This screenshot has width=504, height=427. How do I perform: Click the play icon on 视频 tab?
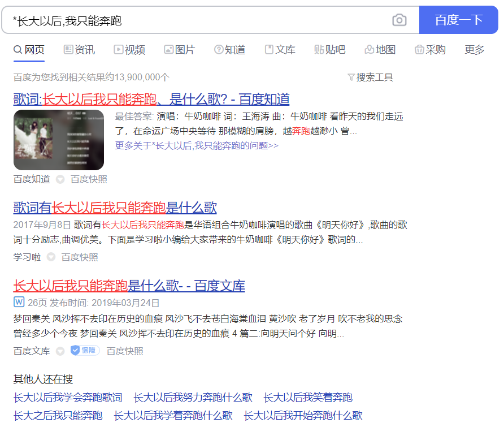pyautogui.click(x=118, y=50)
